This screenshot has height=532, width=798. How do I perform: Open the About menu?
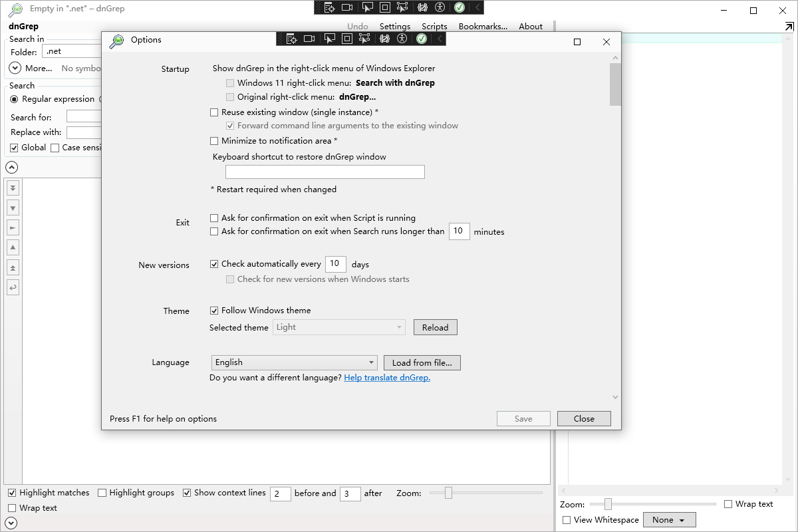coord(531,27)
